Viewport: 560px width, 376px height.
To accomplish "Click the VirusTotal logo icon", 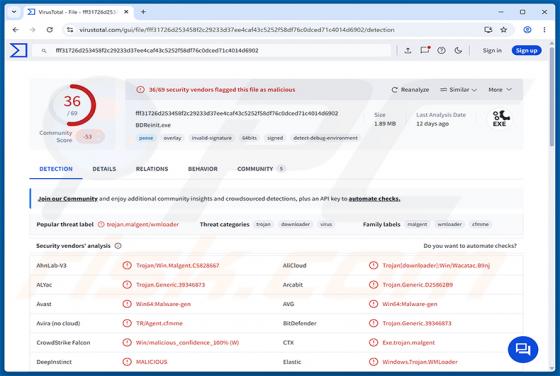I will (x=18, y=50).
